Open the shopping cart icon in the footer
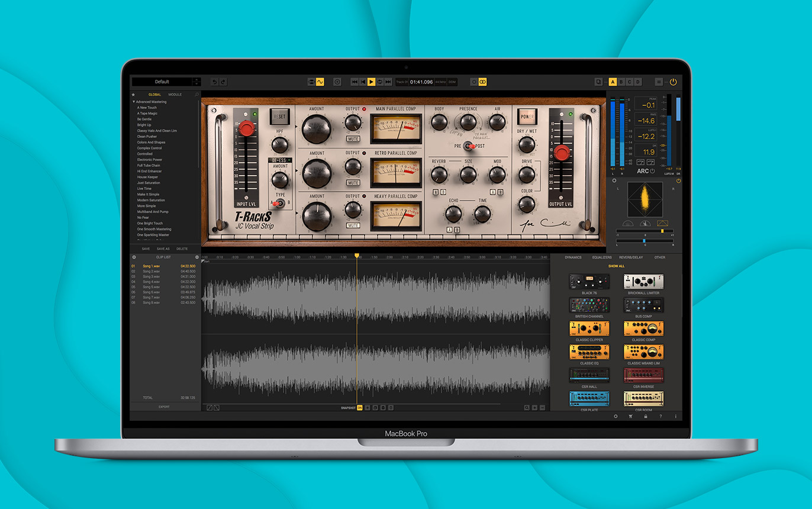 630,416
